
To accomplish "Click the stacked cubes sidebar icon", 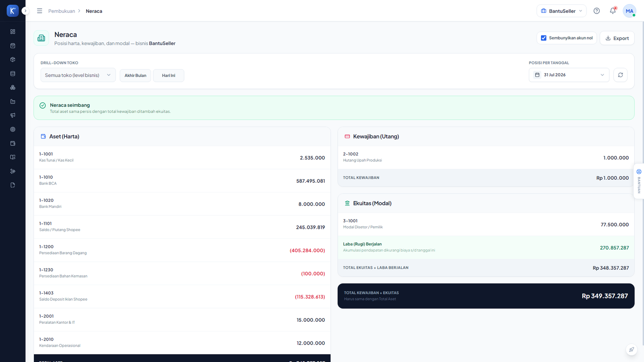I will 13,87.
